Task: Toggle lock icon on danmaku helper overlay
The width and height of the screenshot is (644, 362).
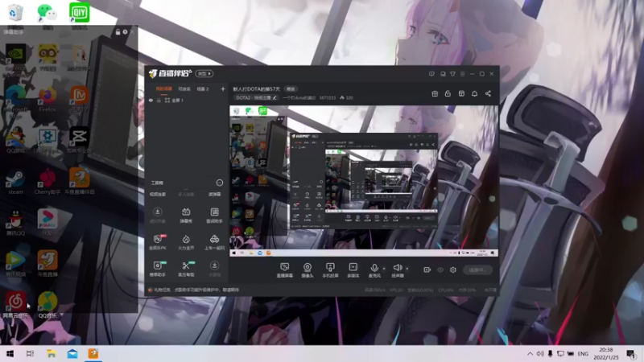Action: 118,31
